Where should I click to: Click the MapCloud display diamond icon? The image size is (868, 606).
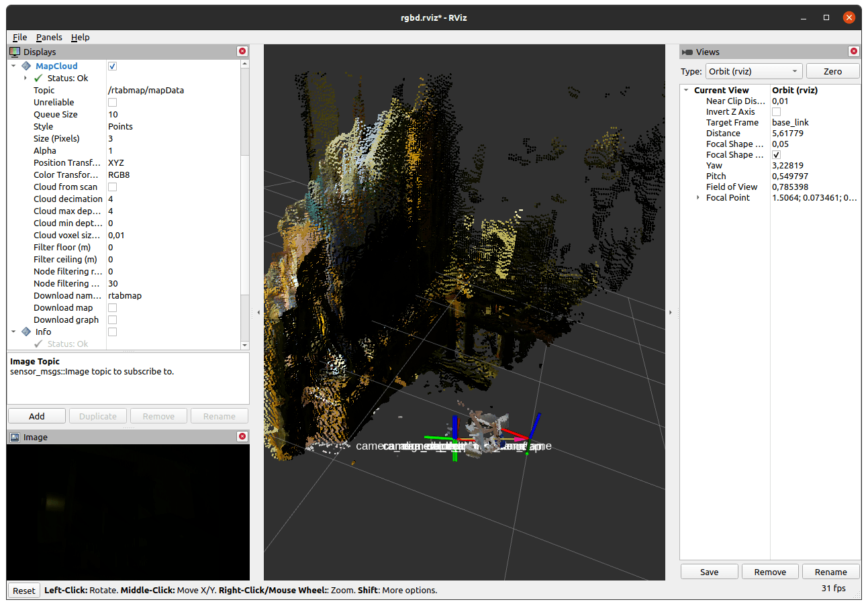tap(26, 66)
